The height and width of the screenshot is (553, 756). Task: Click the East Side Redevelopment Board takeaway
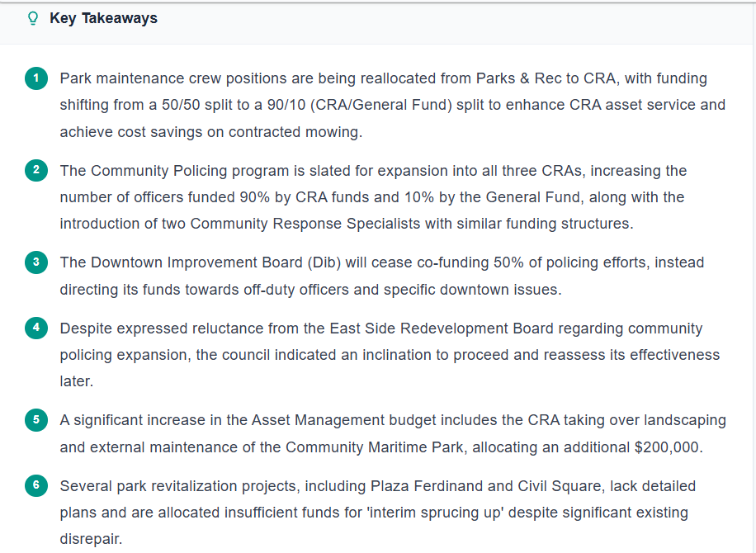(x=390, y=354)
